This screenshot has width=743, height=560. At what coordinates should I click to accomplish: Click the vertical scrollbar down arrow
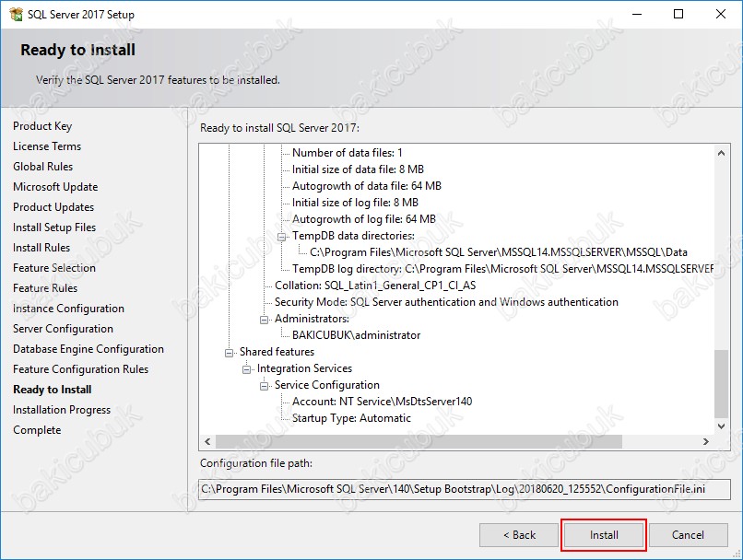(x=721, y=426)
